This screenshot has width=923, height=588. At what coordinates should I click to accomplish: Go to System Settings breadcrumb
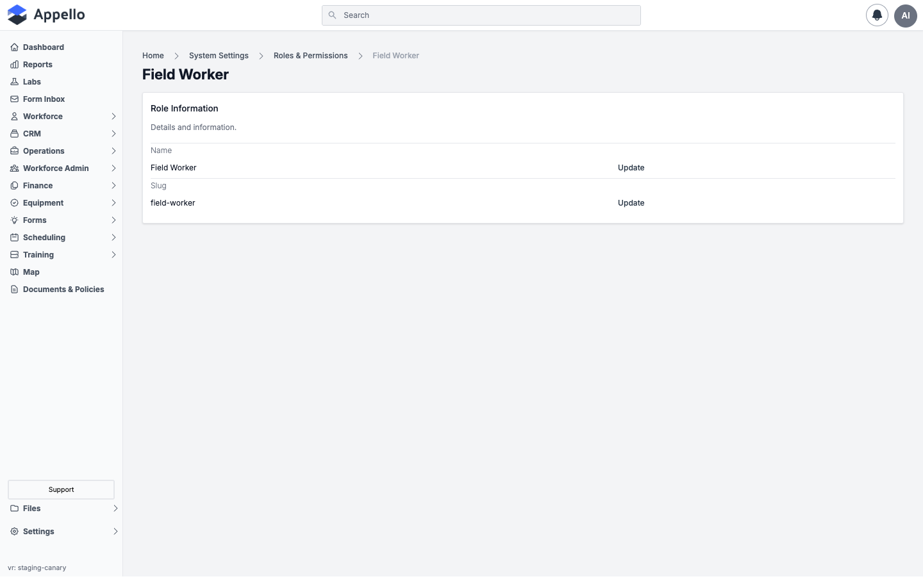click(219, 56)
